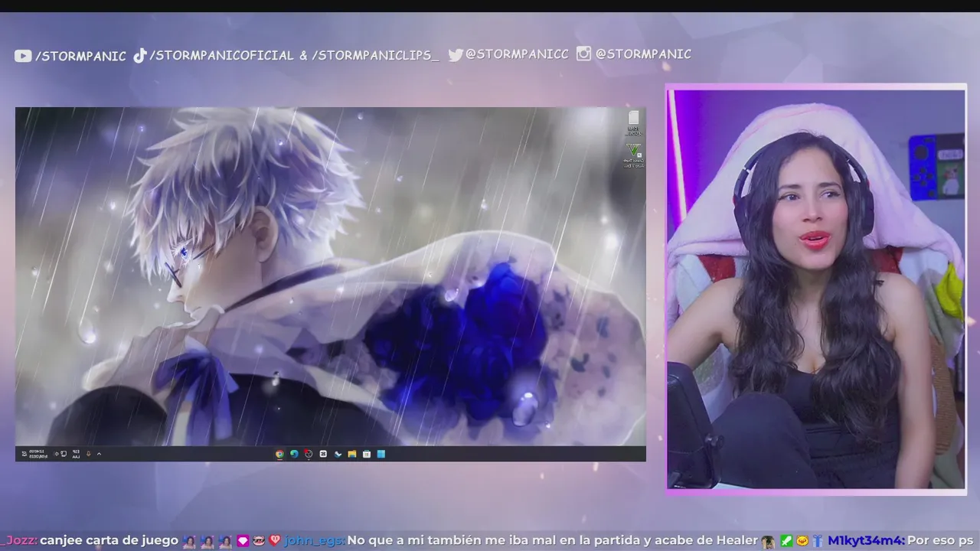Open the notification icon at taskbar edge
The height and width of the screenshot is (551, 980).
(24, 454)
